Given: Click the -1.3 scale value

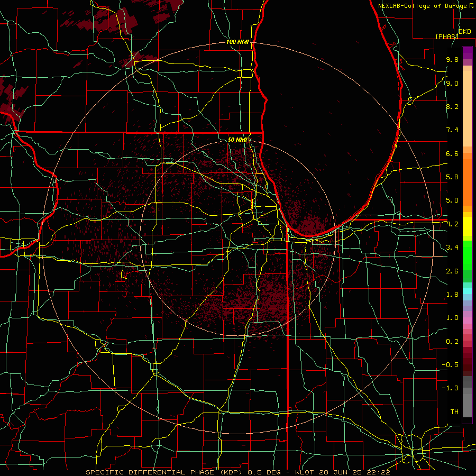Looking at the screenshot, I should (450, 388).
